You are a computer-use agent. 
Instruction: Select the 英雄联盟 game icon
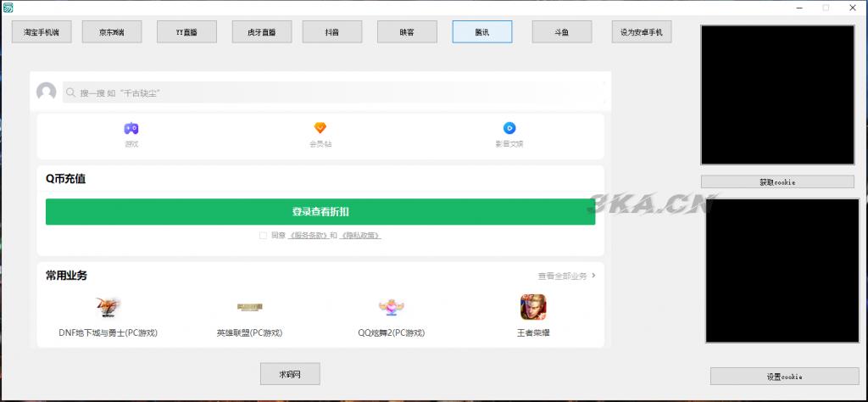(250, 307)
